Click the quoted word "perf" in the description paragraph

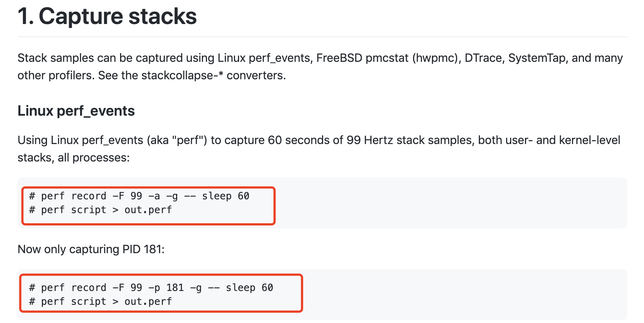tap(189, 140)
